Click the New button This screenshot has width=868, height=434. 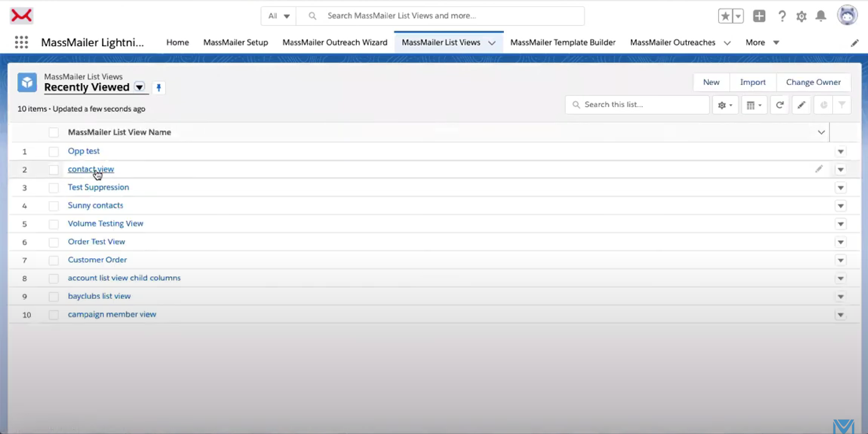(x=711, y=82)
